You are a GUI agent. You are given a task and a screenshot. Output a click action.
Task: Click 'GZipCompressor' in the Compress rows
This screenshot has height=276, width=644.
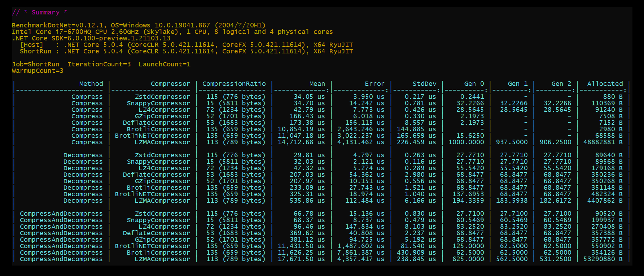point(162,116)
